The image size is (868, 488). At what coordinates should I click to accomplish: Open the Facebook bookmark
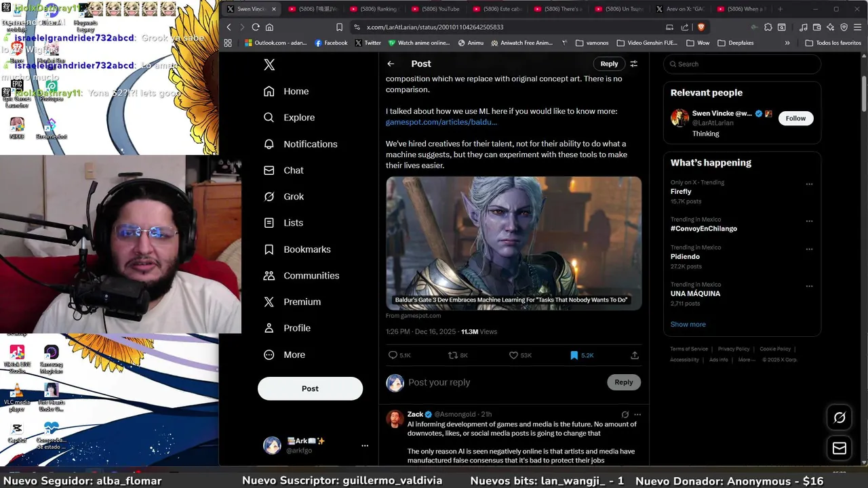tap(331, 43)
